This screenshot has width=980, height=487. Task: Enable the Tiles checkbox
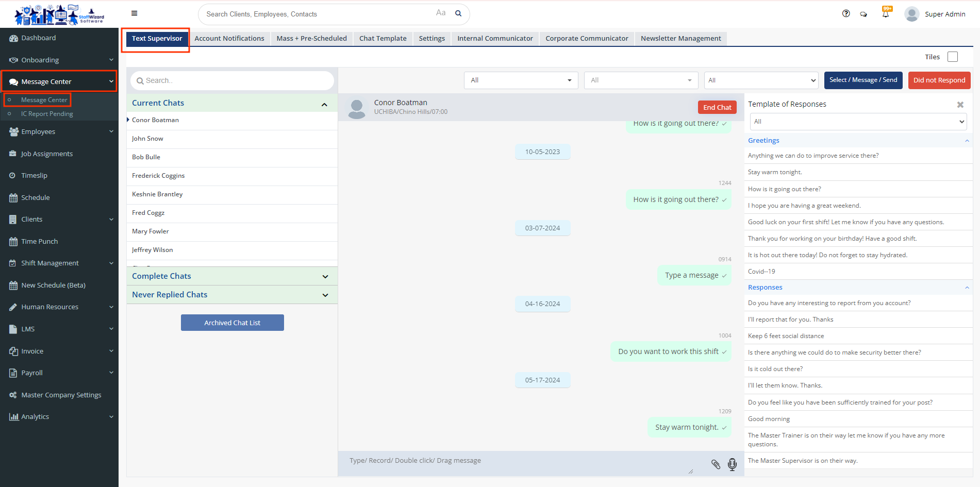click(x=953, y=57)
